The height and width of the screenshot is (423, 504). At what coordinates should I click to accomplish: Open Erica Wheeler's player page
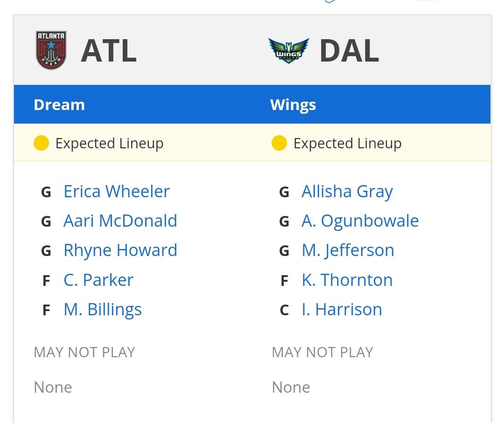point(116,191)
